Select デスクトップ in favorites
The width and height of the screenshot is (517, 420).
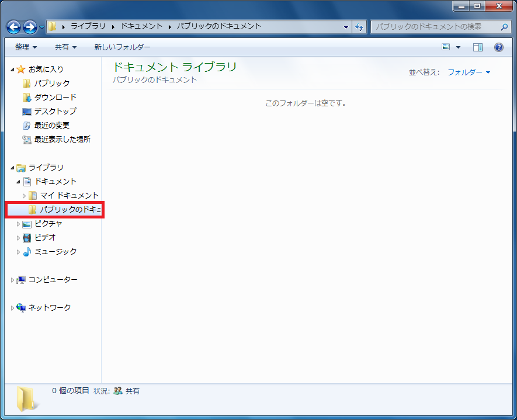55,111
